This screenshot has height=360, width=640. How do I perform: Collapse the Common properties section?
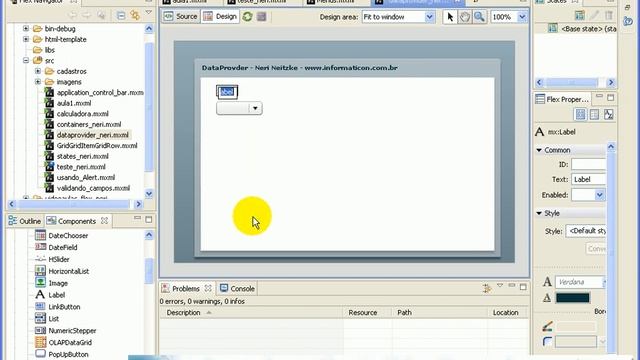[x=539, y=150]
